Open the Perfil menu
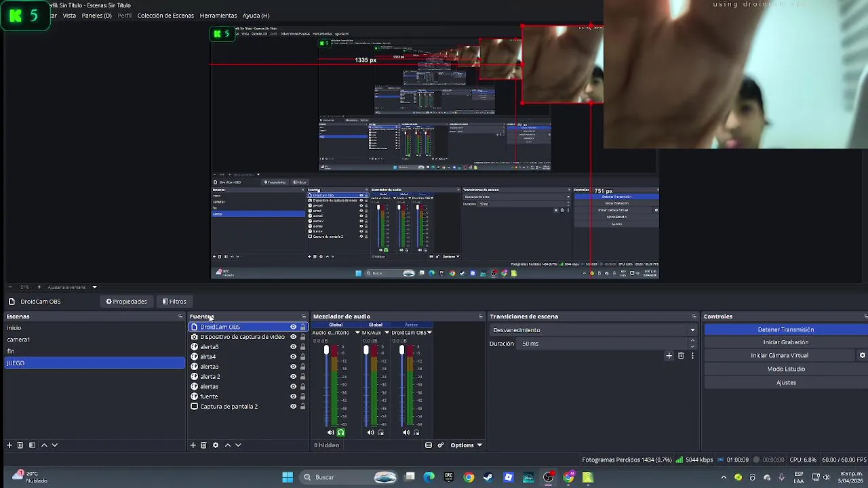This screenshot has width=868, height=488. [x=125, y=16]
